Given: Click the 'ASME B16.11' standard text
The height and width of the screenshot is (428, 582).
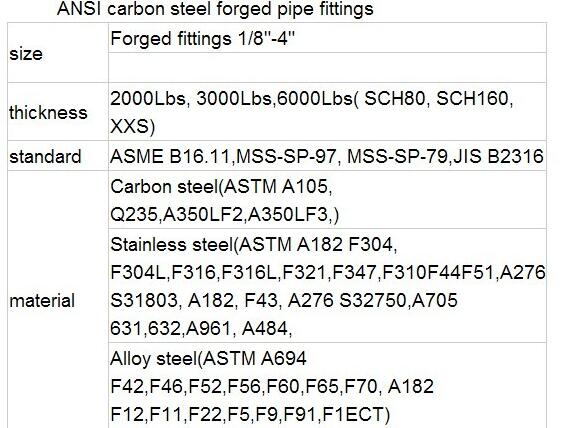Looking at the screenshot, I should point(170,156).
